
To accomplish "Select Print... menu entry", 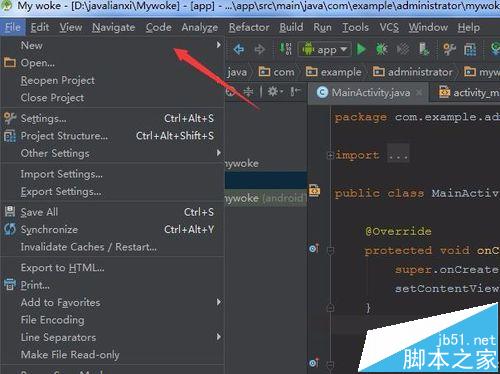I will (112, 285).
